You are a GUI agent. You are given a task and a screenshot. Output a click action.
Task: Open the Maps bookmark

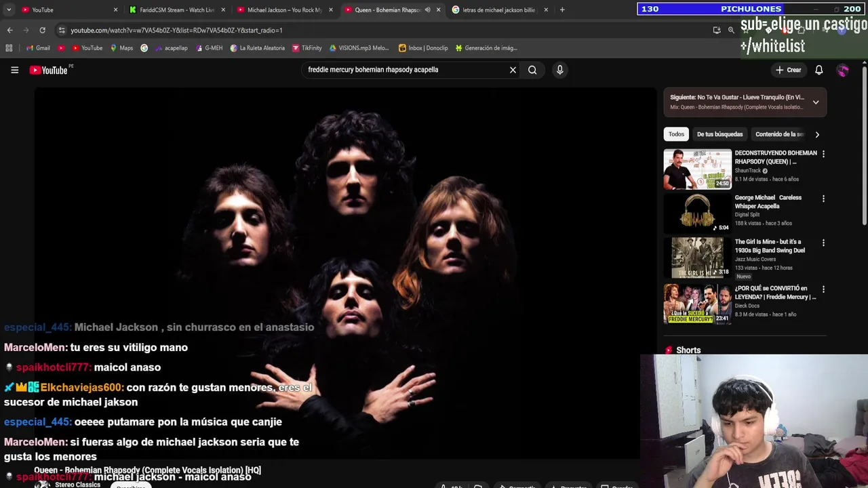coord(121,48)
